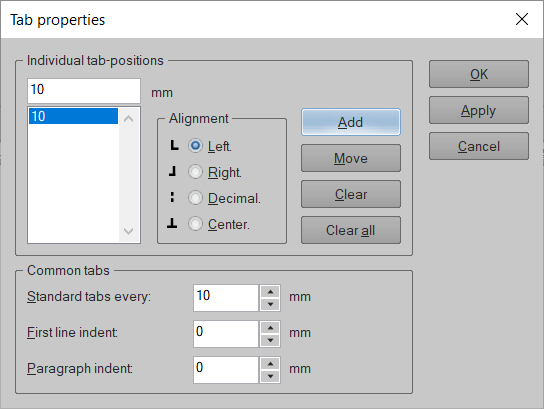Click scroll-up arrow in tab-positions list
This screenshot has height=409, width=544.
[x=128, y=119]
